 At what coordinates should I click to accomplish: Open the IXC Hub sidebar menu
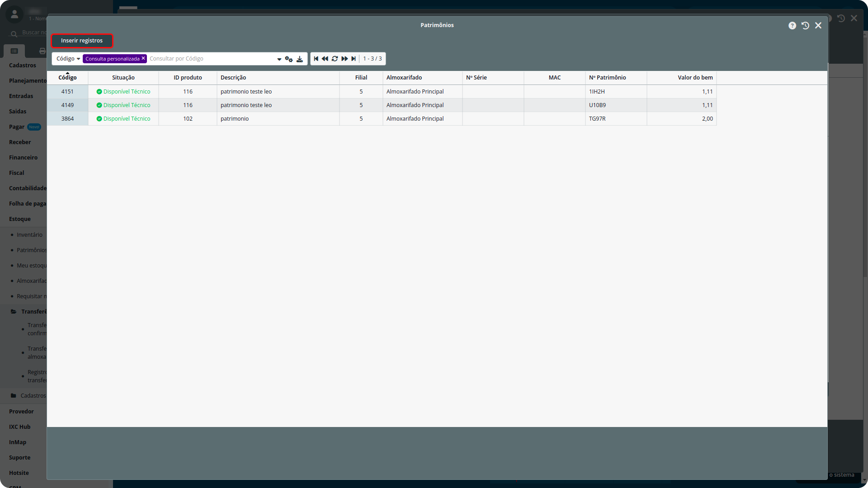pyautogui.click(x=20, y=427)
